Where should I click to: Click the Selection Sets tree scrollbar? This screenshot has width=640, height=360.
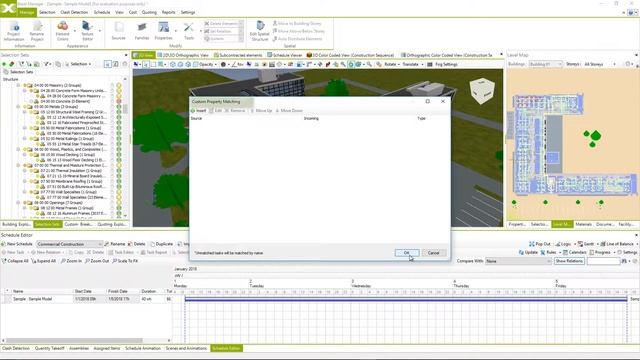[125, 109]
